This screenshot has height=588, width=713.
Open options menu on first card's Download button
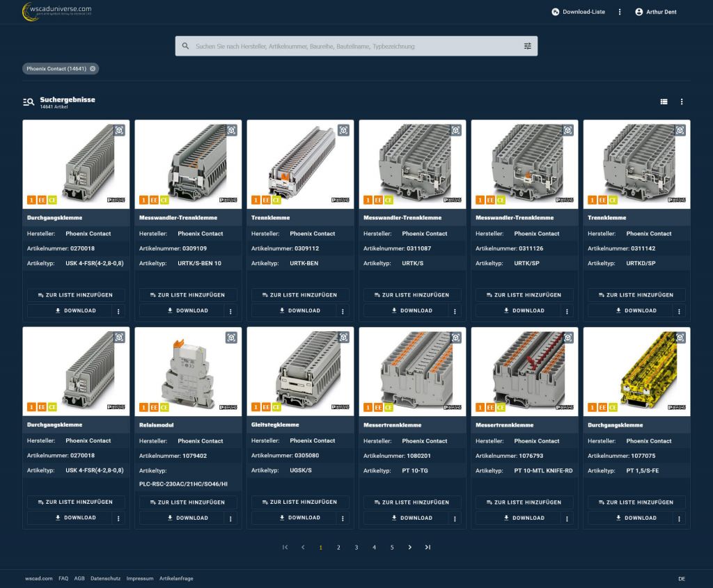click(119, 310)
